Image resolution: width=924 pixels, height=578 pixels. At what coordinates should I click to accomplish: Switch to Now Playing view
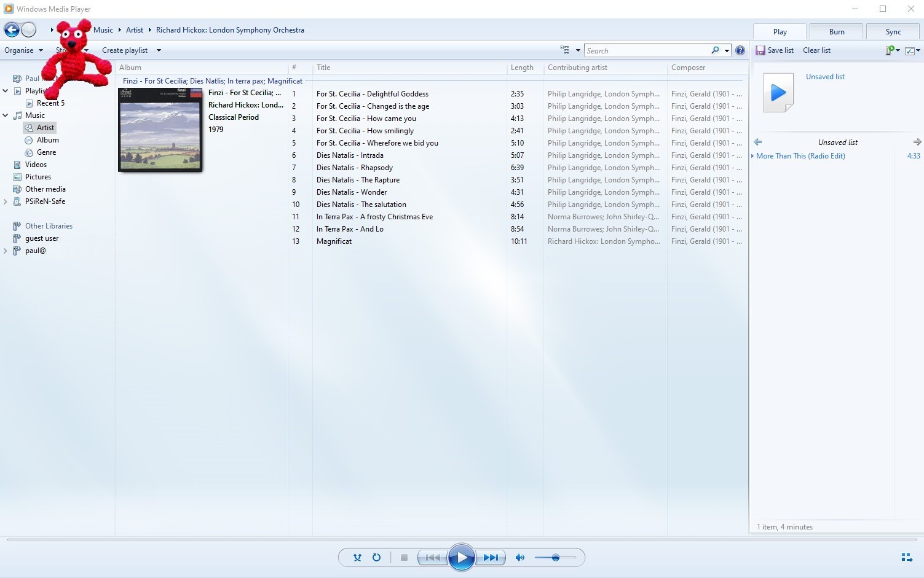click(x=907, y=557)
